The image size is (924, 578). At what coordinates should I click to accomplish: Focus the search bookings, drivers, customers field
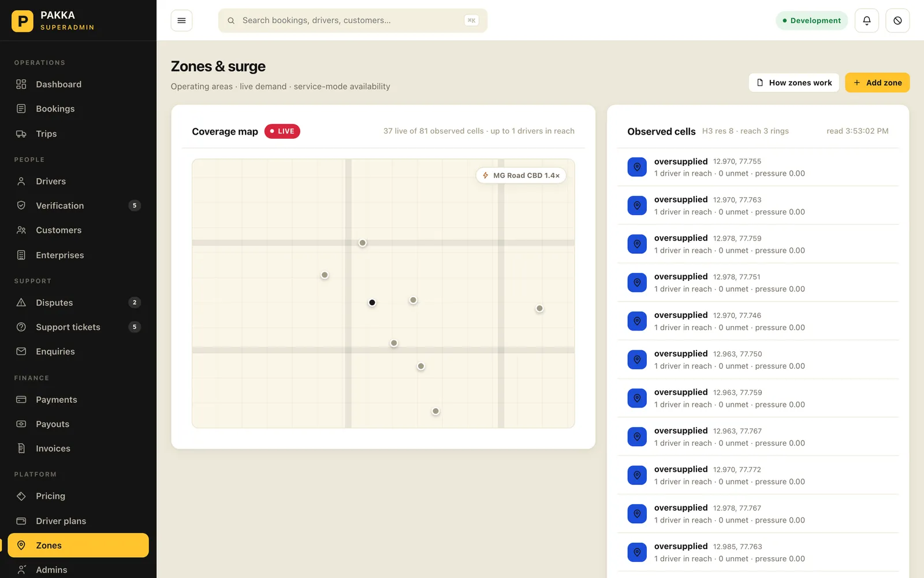353,21
